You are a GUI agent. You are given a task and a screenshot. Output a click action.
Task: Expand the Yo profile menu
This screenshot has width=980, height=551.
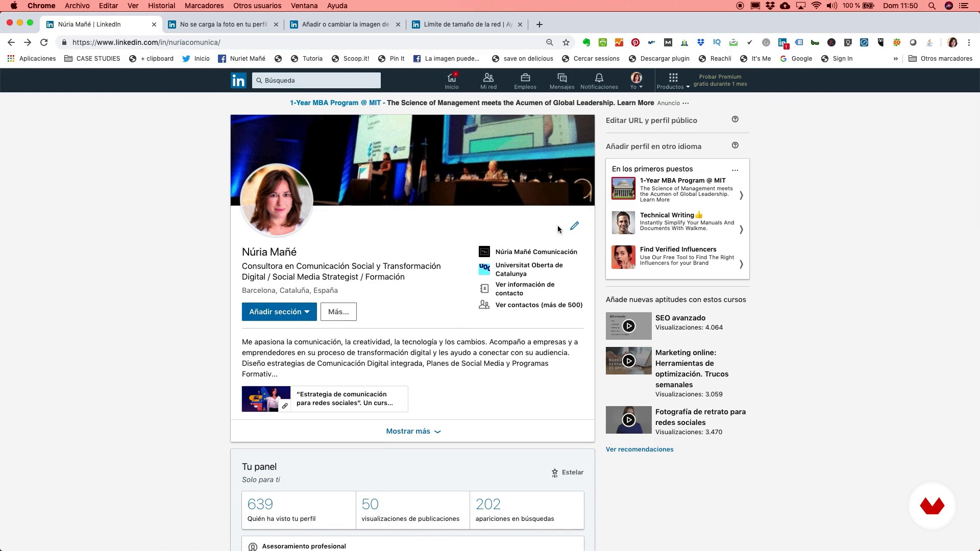pyautogui.click(x=636, y=81)
